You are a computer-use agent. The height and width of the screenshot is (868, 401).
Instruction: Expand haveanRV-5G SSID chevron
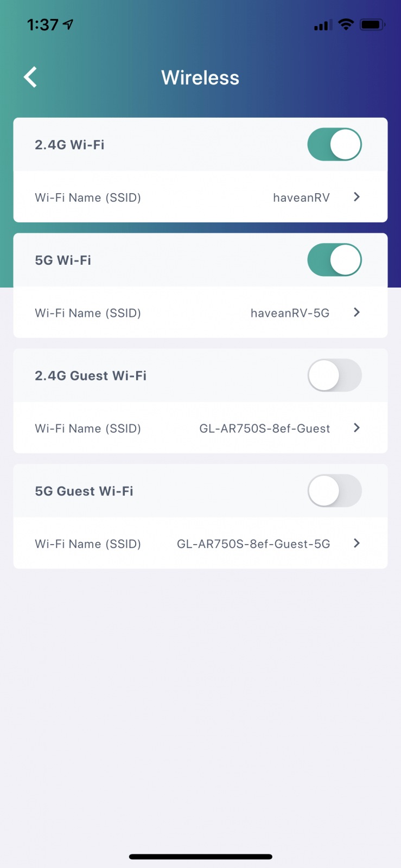[x=357, y=312]
